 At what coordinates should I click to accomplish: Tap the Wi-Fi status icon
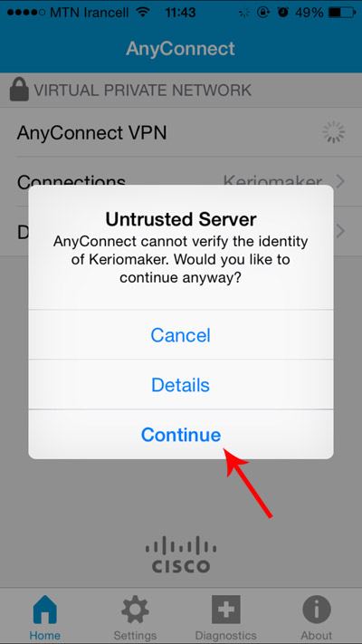point(143,13)
